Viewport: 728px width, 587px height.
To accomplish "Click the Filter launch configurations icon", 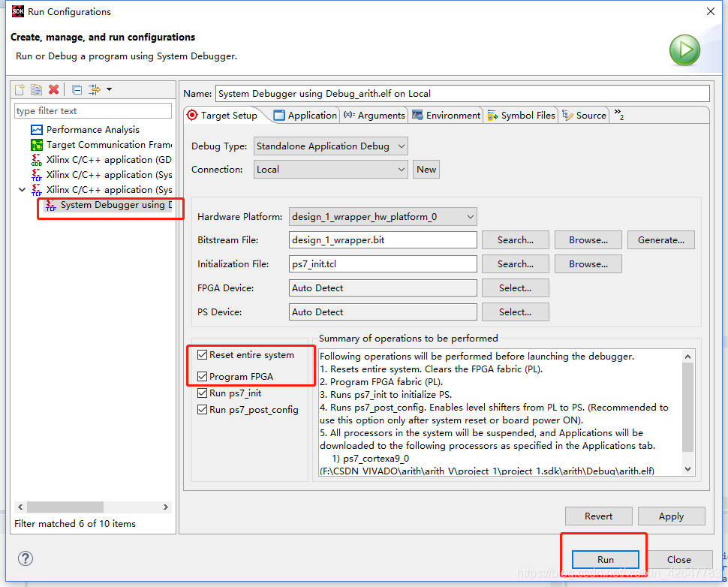I will tap(95, 89).
